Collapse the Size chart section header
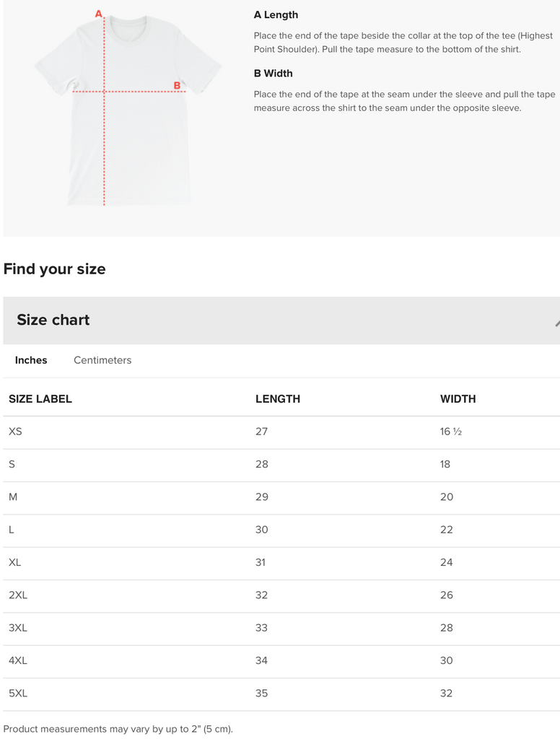 click(x=53, y=320)
